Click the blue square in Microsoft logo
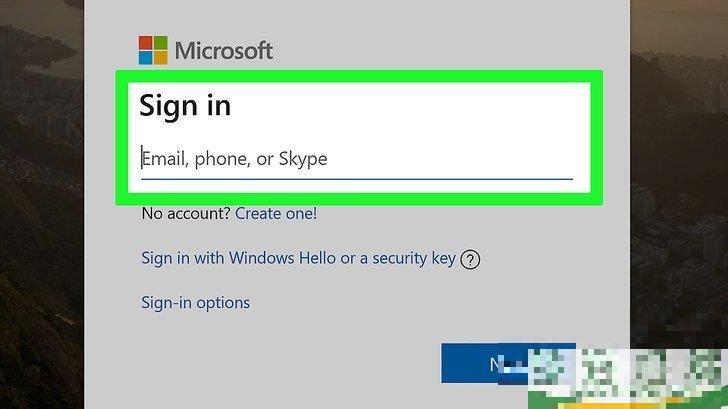Screen dimensions: 728x409 (146, 57)
